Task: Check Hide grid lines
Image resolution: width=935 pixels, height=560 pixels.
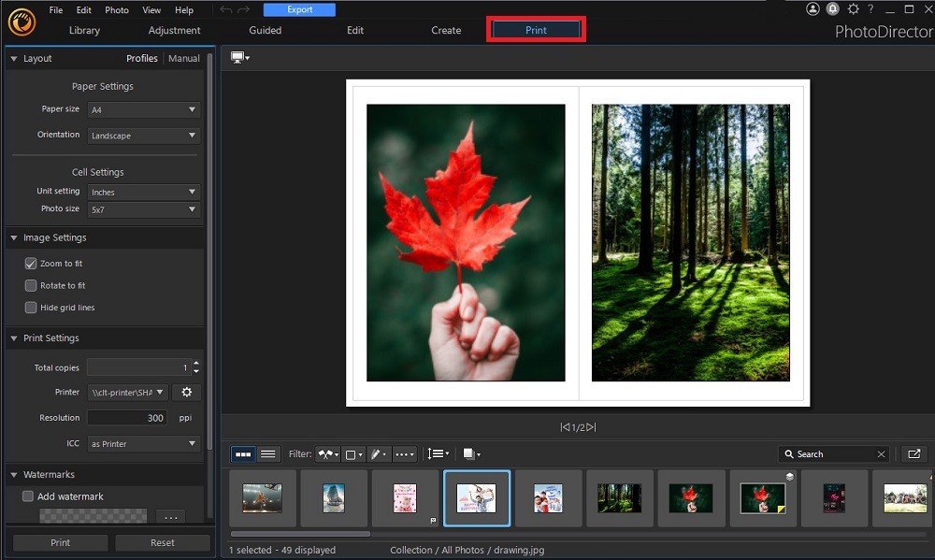Action: click(31, 307)
